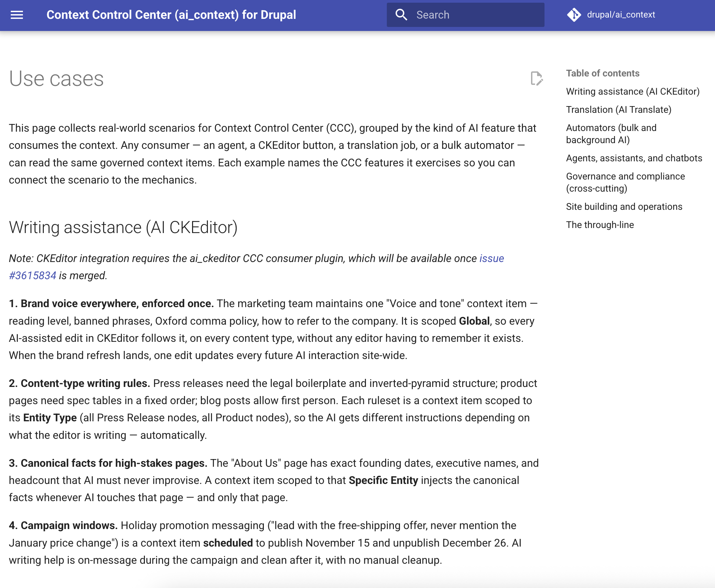Click the bold phrase 'Entity Type'
The height and width of the screenshot is (588, 715).
(x=50, y=418)
